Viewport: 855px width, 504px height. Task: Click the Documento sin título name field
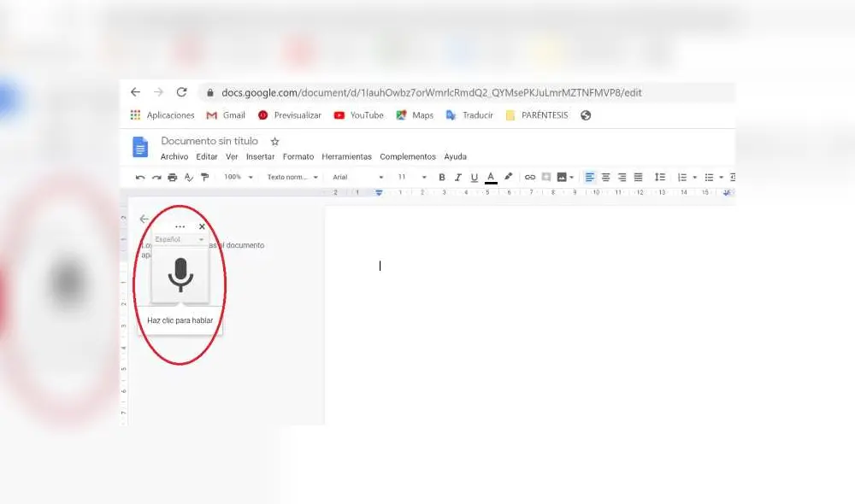tap(209, 140)
